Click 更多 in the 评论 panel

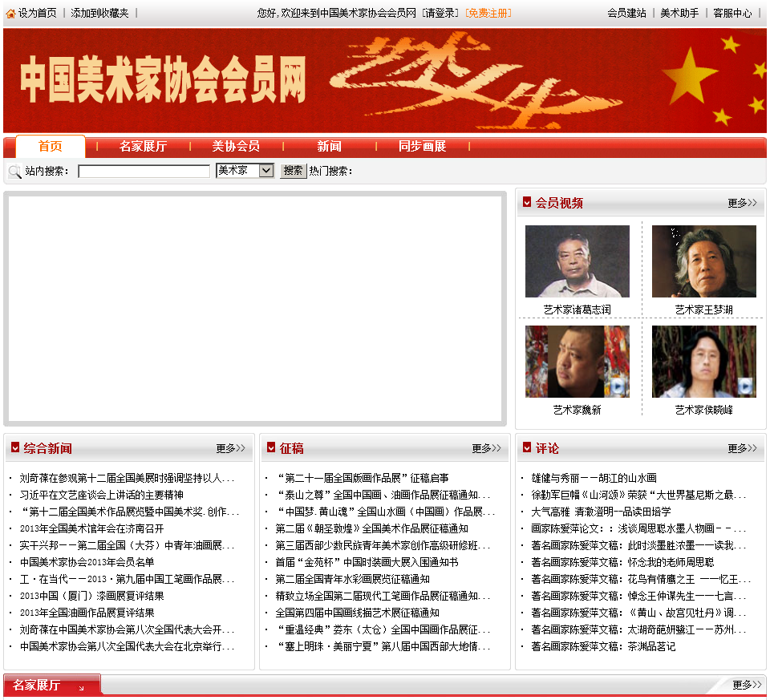point(742,447)
